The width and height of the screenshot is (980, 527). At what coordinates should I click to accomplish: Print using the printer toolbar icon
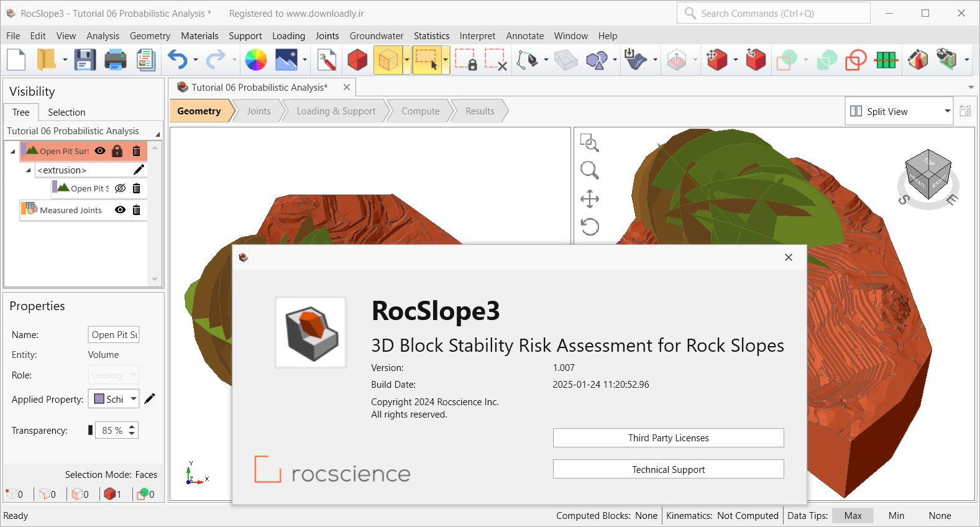[x=116, y=60]
